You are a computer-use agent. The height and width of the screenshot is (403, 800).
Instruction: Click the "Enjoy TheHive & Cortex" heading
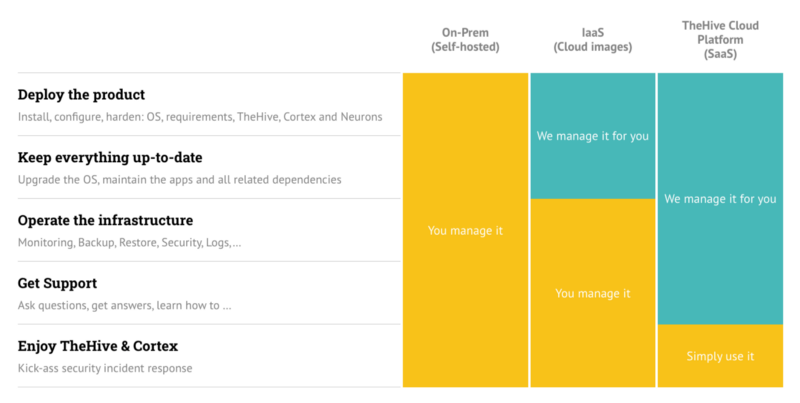point(97,346)
